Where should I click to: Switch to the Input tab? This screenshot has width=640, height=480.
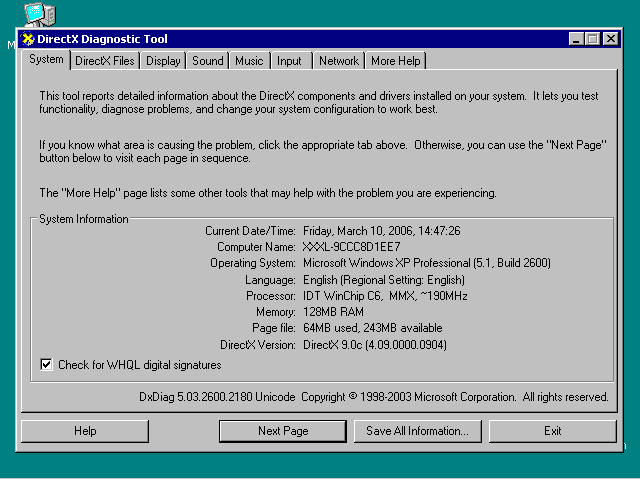pyautogui.click(x=289, y=61)
